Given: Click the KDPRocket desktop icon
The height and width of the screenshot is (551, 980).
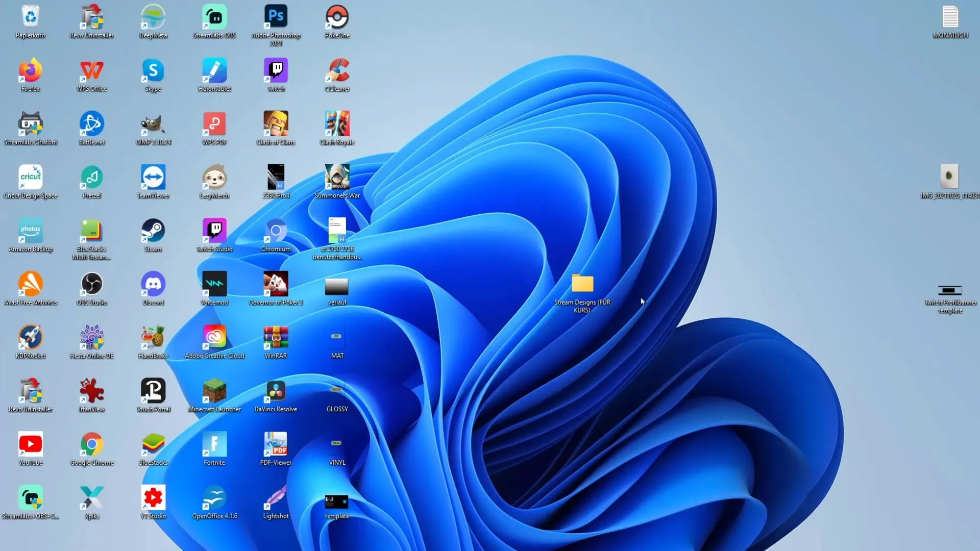Looking at the screenshot, I should pyautogui.click(x=31, y=337).
